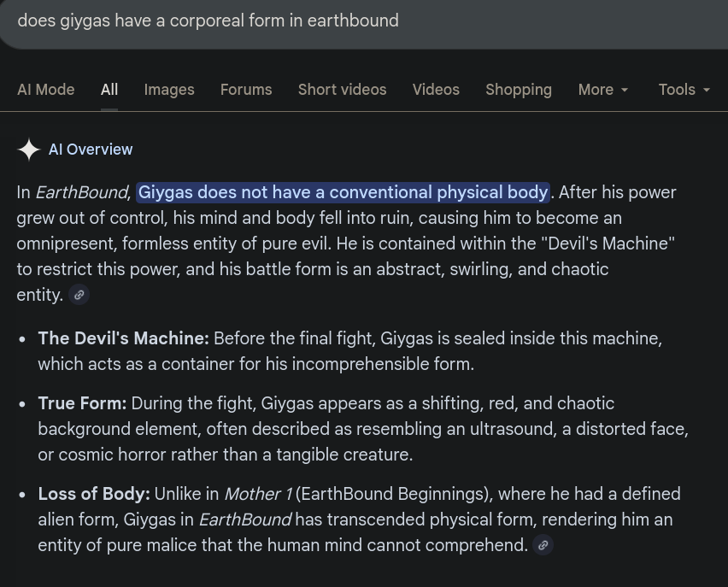The image size is (728, 587).
Task: Click highlighted text about Giygas's physical body
Action: (x=343, y=192)
